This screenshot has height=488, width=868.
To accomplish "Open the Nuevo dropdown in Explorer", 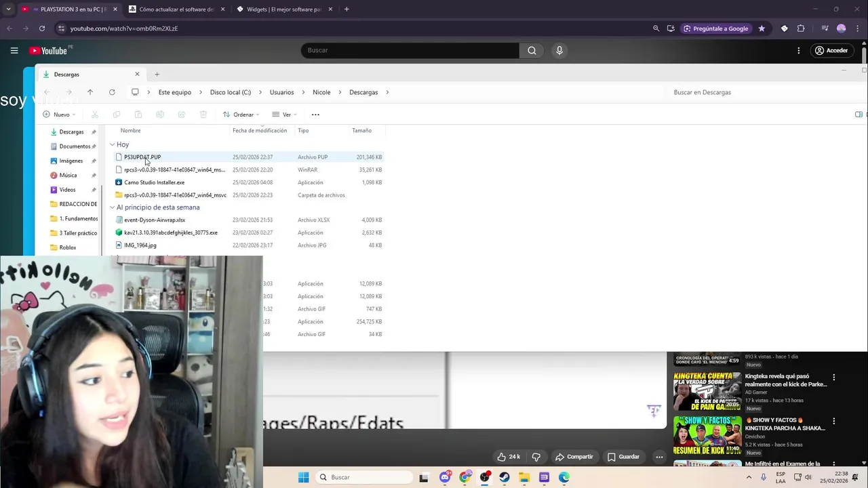I will [59, 115].
